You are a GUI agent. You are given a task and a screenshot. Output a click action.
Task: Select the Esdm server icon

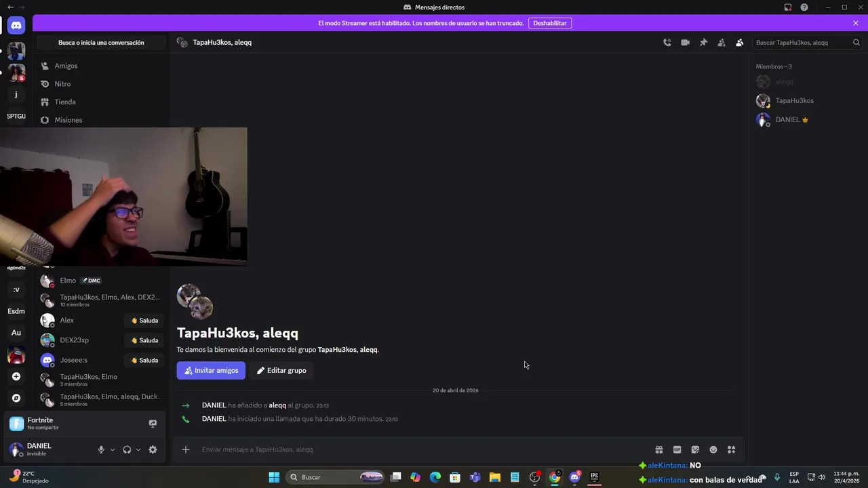16,311
